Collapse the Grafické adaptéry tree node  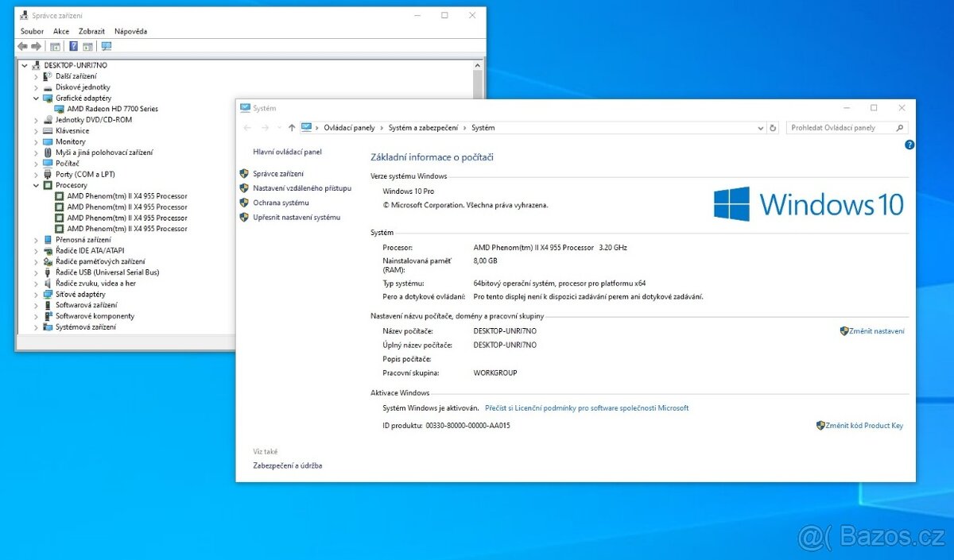pos(36,98)
